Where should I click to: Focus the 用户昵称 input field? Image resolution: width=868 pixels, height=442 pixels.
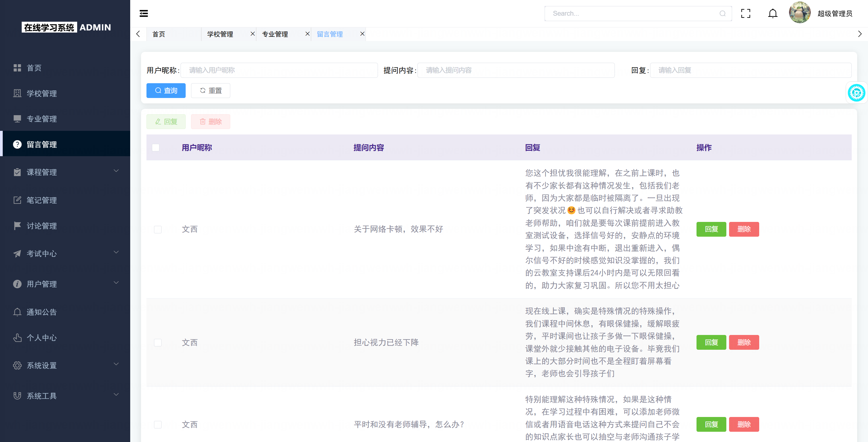pyautogui.click(x=279, y=70)
